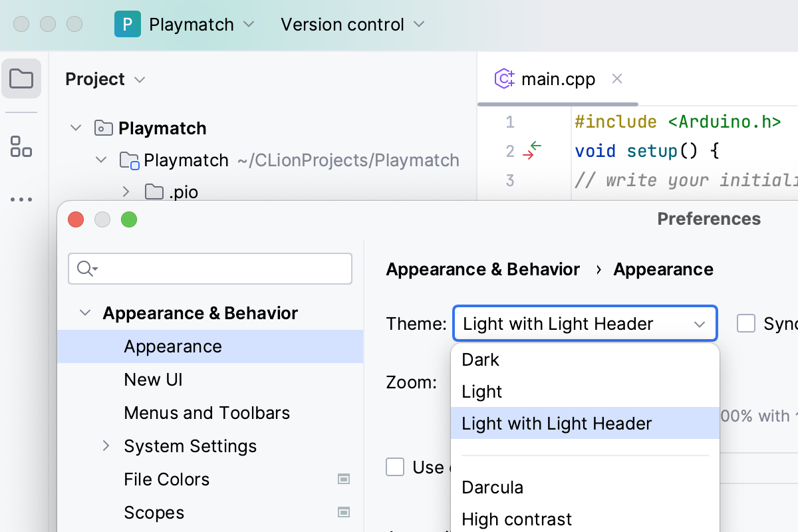Select the Dark theme option
Image resolution: width=798 pixels, height=532 pixels.
tap(481, 360)
